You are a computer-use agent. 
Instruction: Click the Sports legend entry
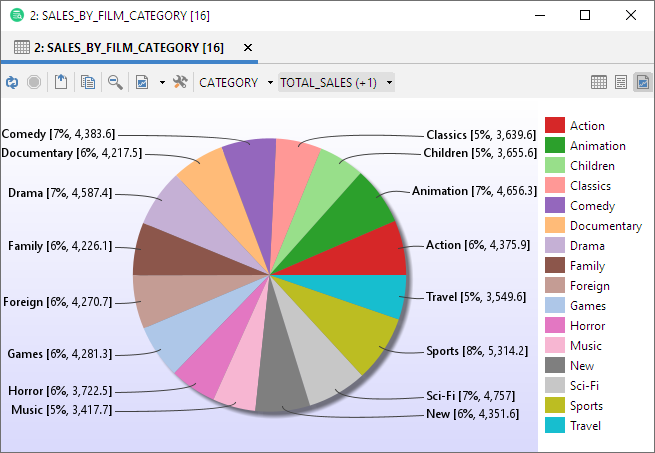(x=586, y=406)
